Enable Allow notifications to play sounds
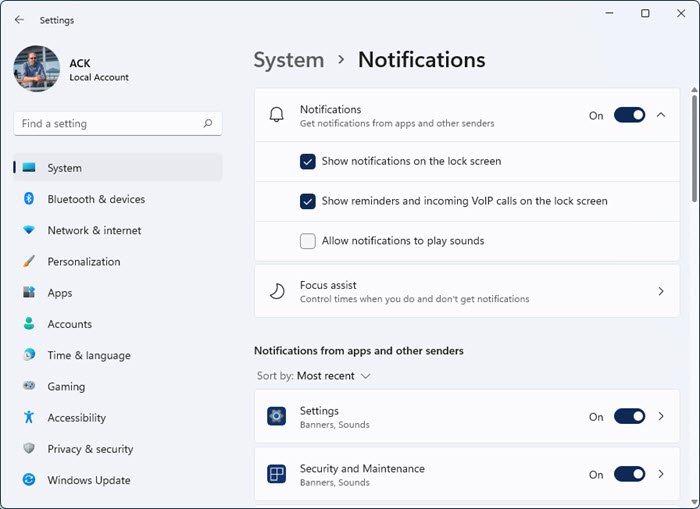Viewport: 700px width, 509px height. 308,241
